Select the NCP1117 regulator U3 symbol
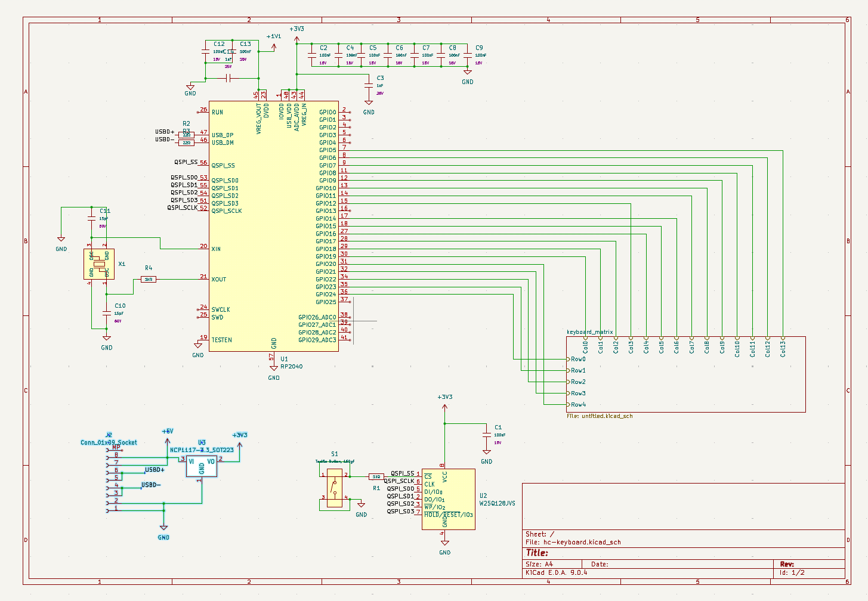The width and height of the screenshot is (868, 601). [202, 465]
